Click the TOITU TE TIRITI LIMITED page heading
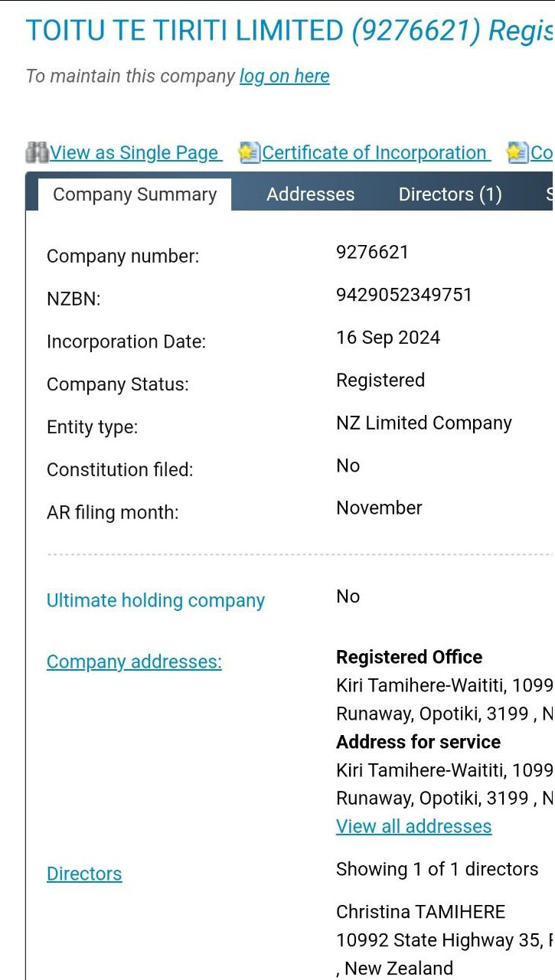 (x=184, y=31)
